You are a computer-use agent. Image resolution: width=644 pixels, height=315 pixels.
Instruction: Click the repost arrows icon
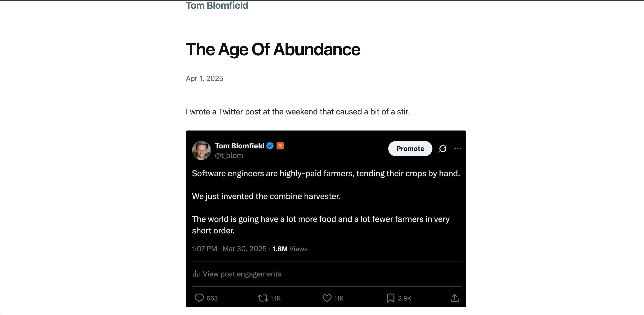(x=263, y=298)
